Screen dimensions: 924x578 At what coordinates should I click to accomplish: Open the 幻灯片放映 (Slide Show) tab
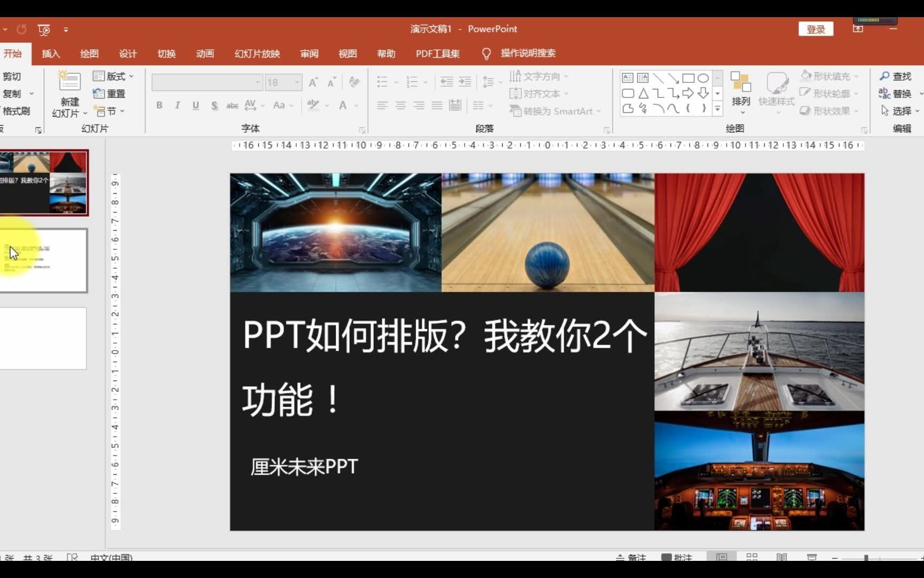257,54
